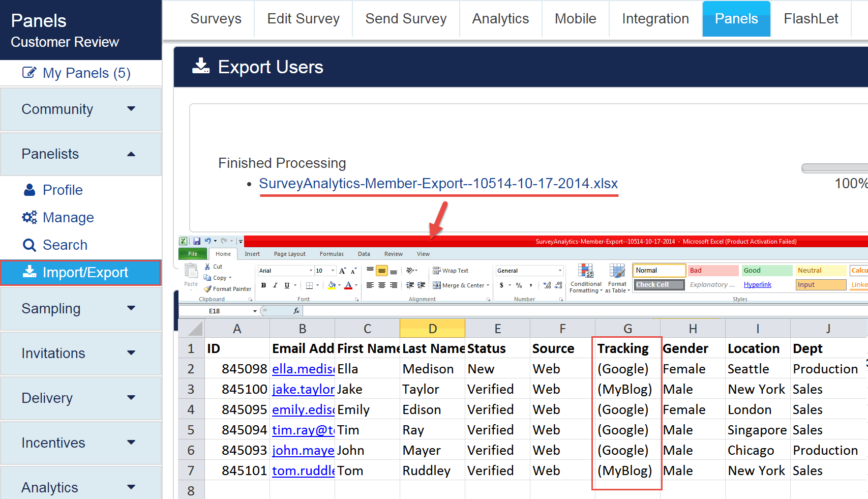Switch to the Analytics top navigation tab

500,19
